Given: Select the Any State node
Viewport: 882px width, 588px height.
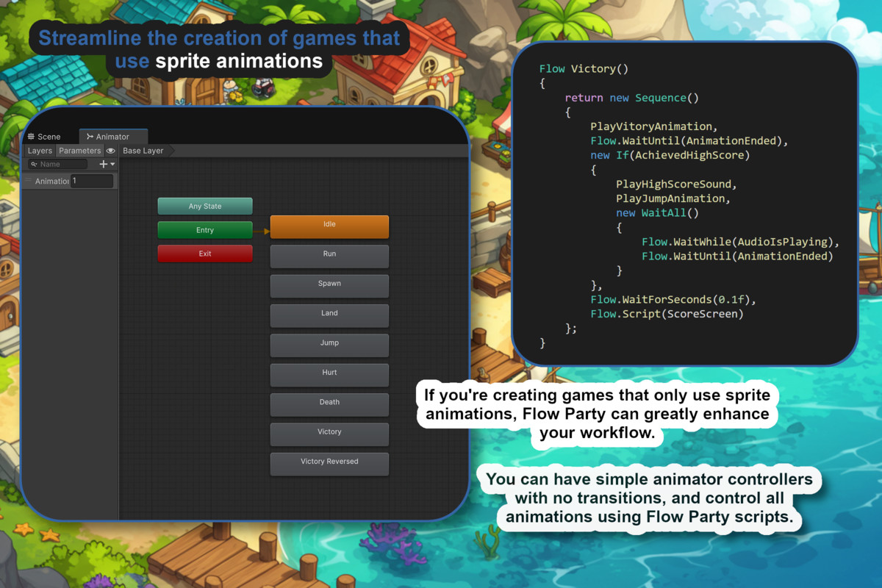Looking at the screenshot, I should click(x=205, y=207).
